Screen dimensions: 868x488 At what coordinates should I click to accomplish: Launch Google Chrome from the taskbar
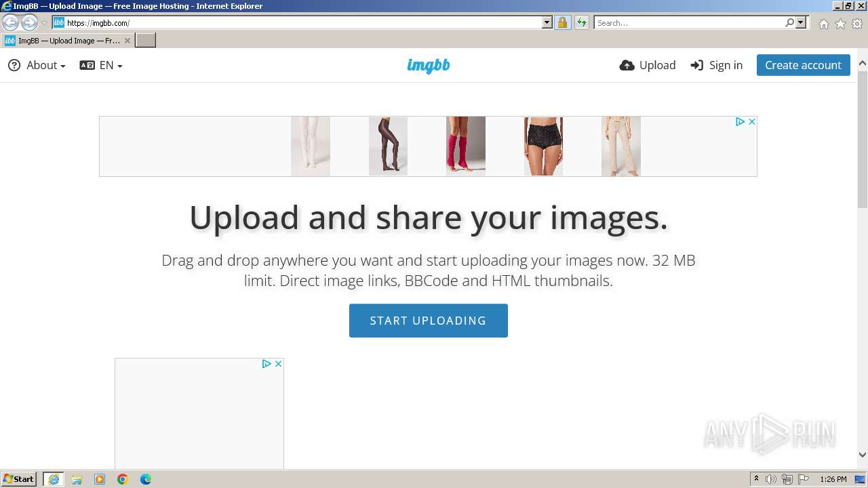123,479
